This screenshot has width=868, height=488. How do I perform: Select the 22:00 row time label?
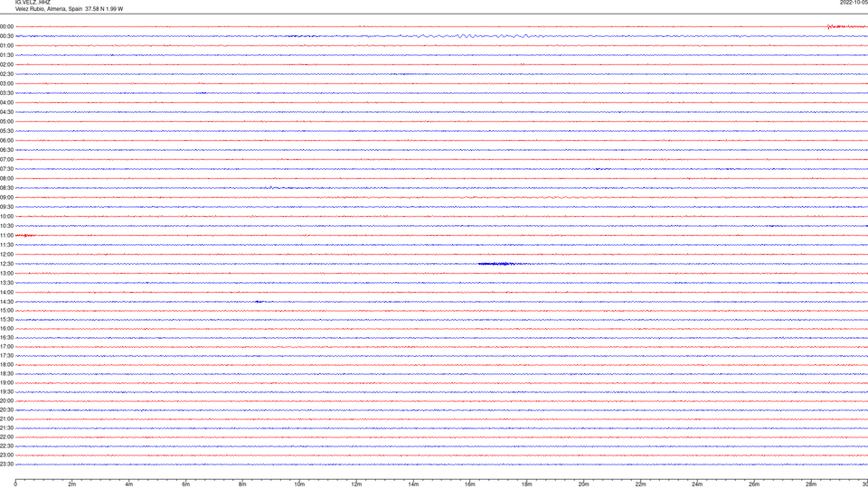click(x=6, y=437)
